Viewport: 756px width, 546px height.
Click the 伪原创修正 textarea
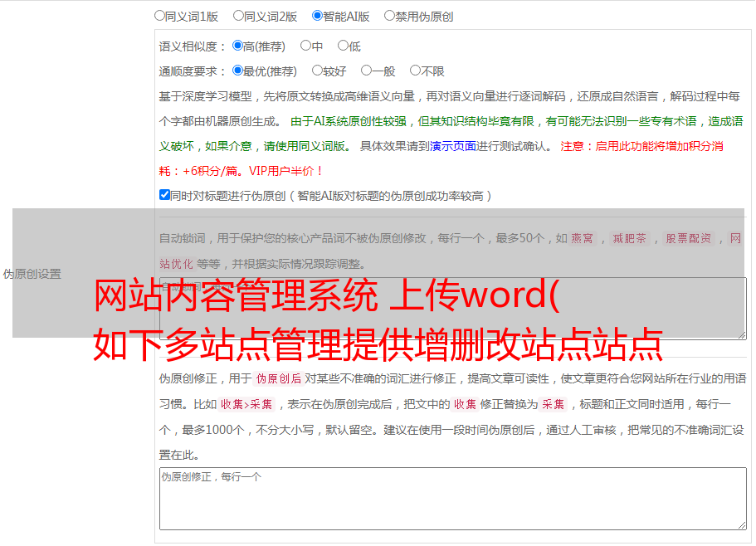[453, 499]
